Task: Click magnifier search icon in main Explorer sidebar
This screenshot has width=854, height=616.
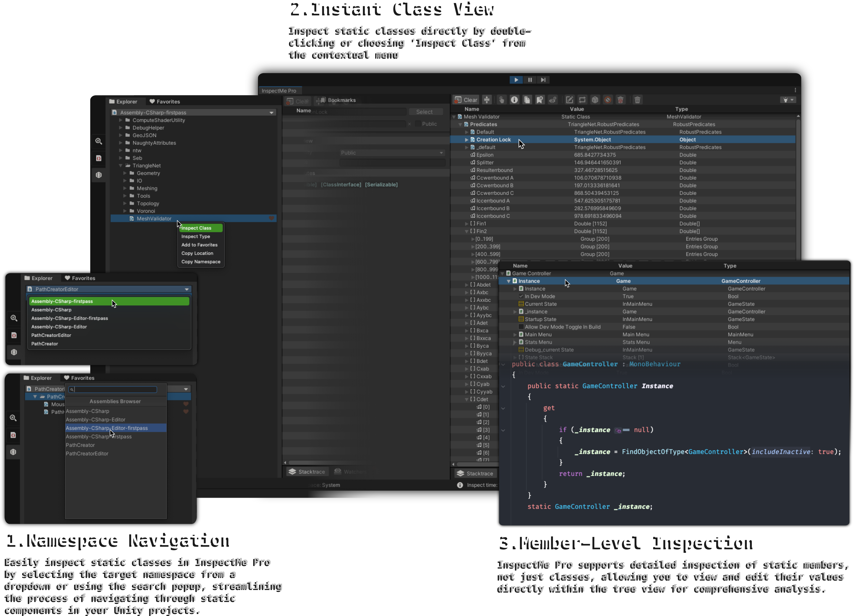Action: pos(99,141)
